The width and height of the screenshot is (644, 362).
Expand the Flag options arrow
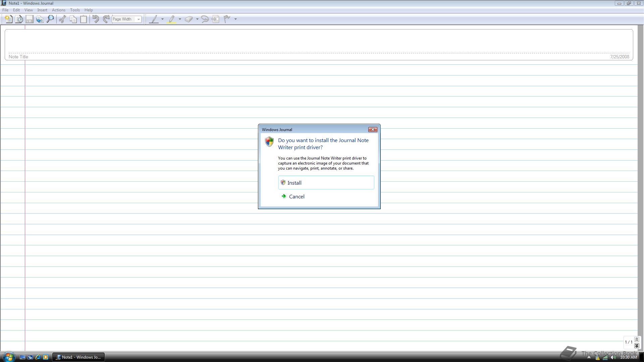(x=235, y=19)
